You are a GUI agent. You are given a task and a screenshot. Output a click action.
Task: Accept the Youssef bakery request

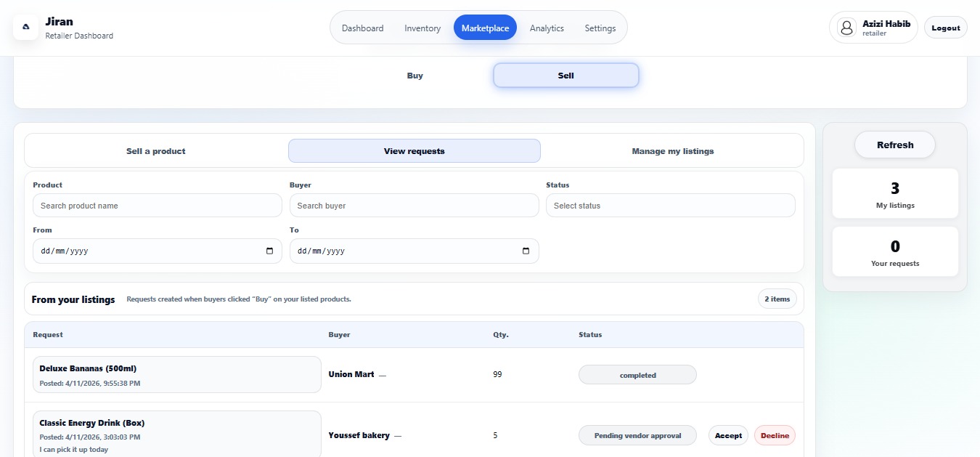pos(728,435)
